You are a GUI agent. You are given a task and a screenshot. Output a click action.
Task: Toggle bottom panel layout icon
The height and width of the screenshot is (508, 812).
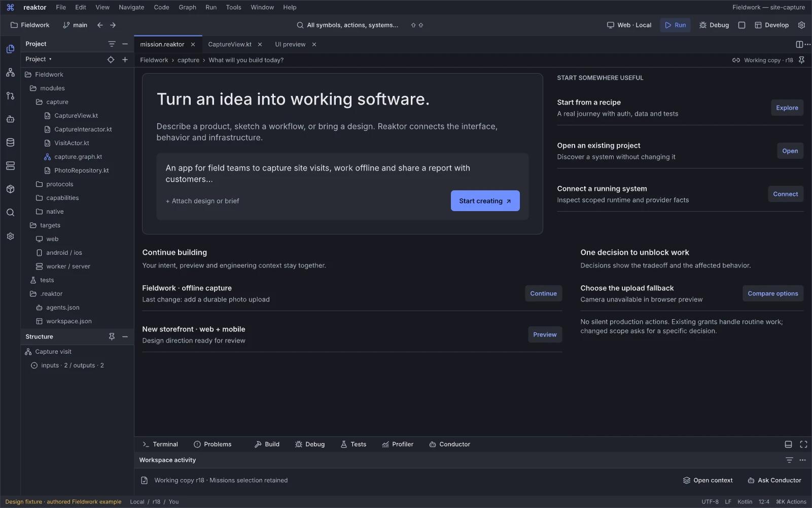(x=788, y=444)
